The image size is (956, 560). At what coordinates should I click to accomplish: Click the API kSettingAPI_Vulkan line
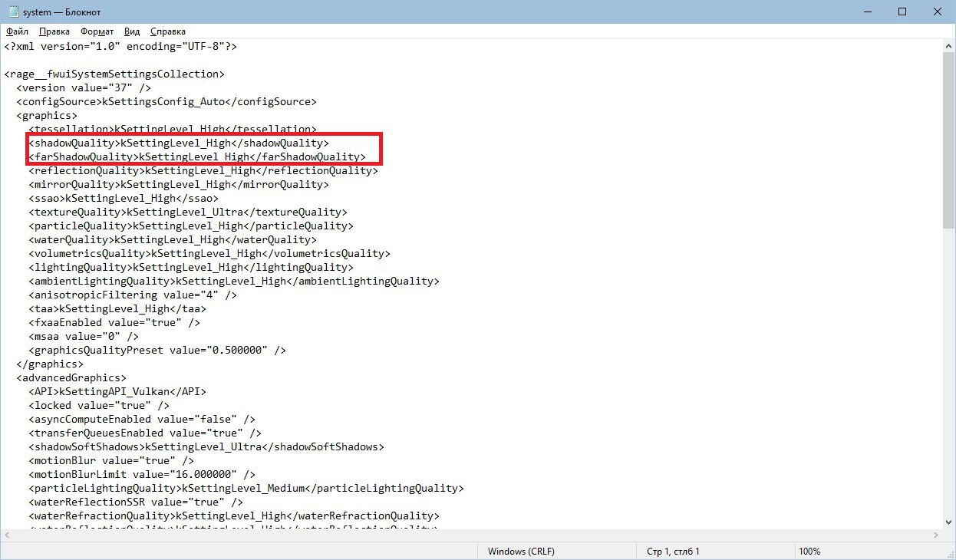pyautogui.click(x=117, y=391)
